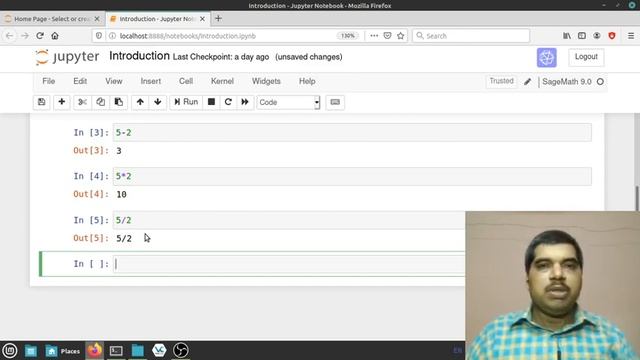Screen dimensions: 640x360
Task: Cut selected cells with scissors icon
Action: point(82,102)
